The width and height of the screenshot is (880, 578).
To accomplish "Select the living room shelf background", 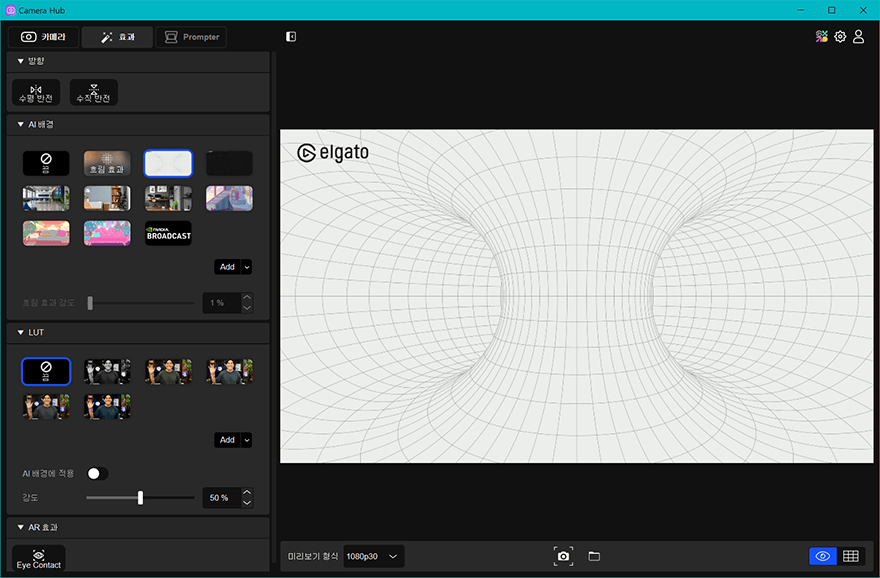I will [x=107, y=198].
